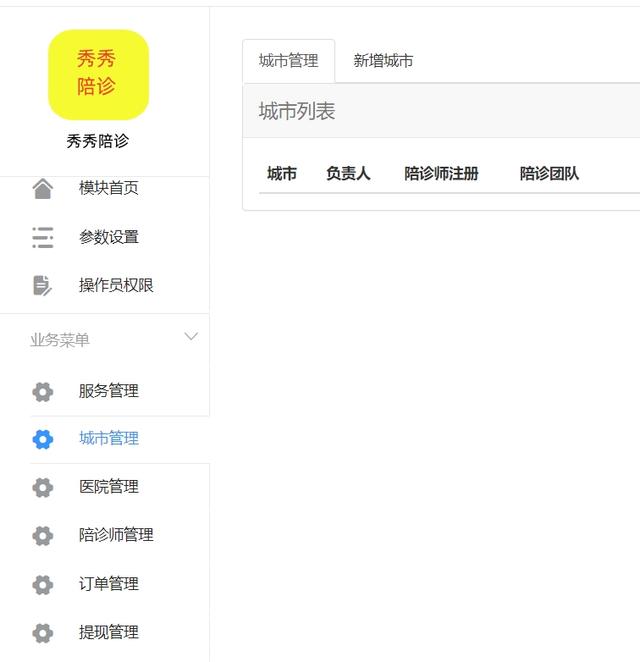Select the 陪诊团队 column header
The width and height of the screenshot is (640, 662).
click(549, 174)
